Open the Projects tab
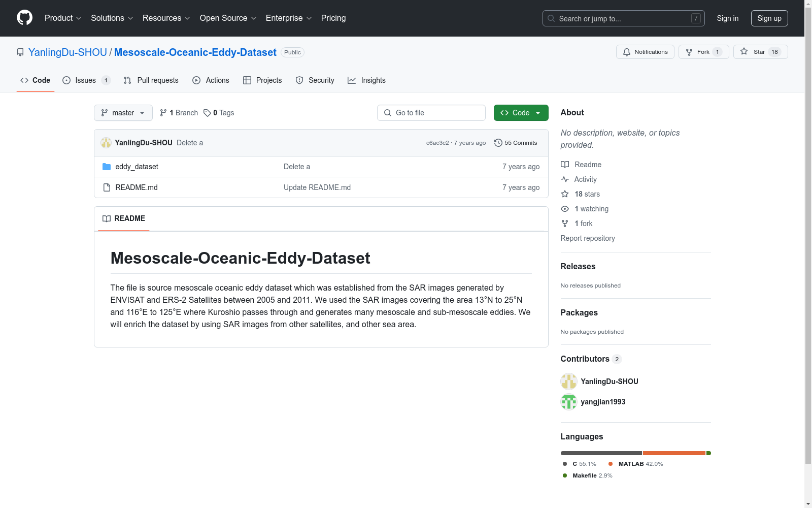The width and height of the screenshot is (812, 508). [x=262, y=80]
